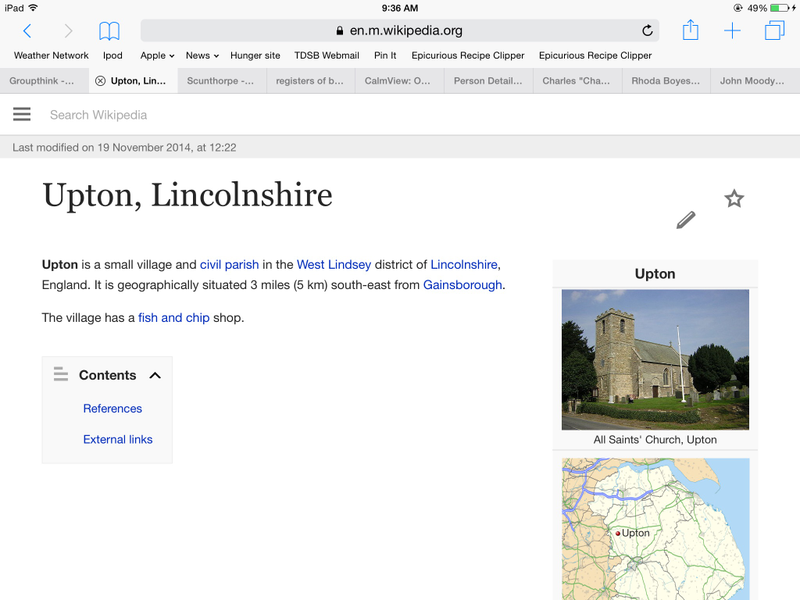
Task: Show all tabs overview icon
Action: click(774, 30)
